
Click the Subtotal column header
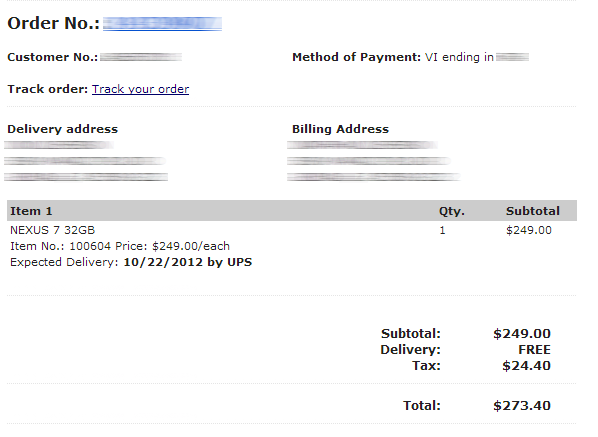click(533, 211)
